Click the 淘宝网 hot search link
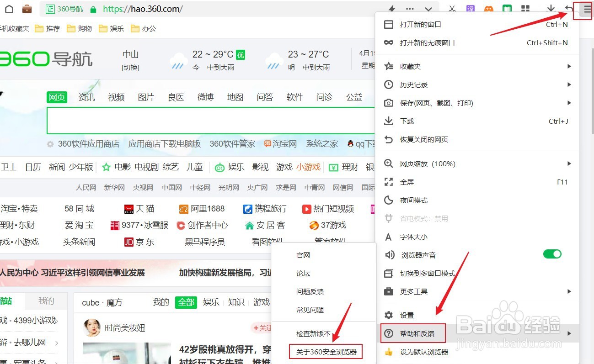Viewport: 594px width, 364px height. click(x=281, y=144)
